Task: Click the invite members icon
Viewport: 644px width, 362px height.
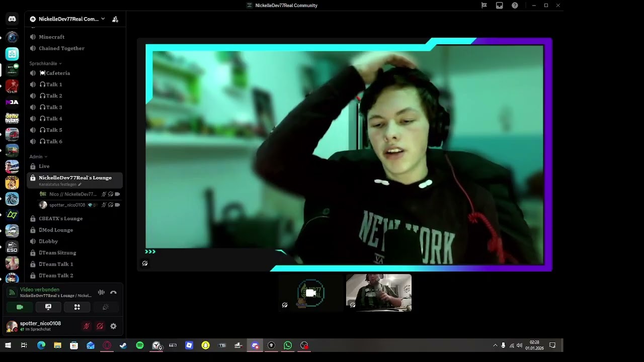Action: pyautogui.click(x=115, y=19)
